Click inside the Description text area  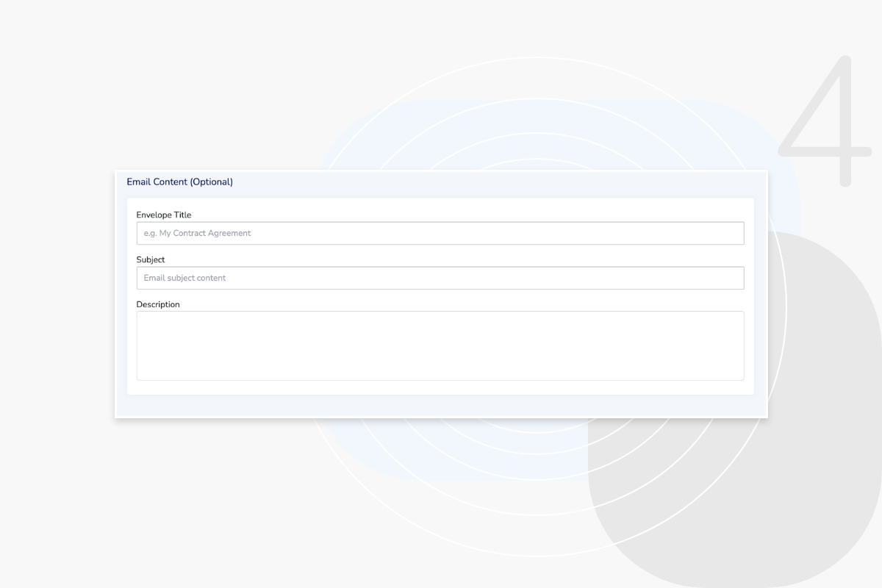(440, 346)
